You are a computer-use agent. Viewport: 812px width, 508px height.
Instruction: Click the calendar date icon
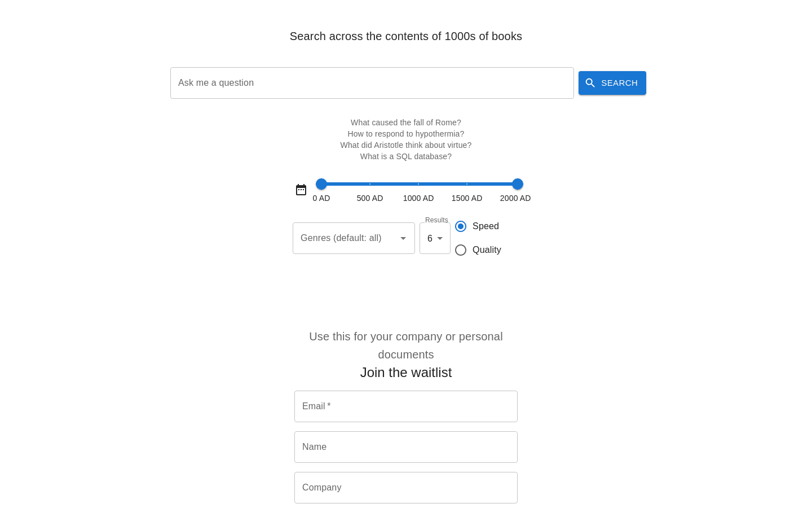[x=301, y=190]
